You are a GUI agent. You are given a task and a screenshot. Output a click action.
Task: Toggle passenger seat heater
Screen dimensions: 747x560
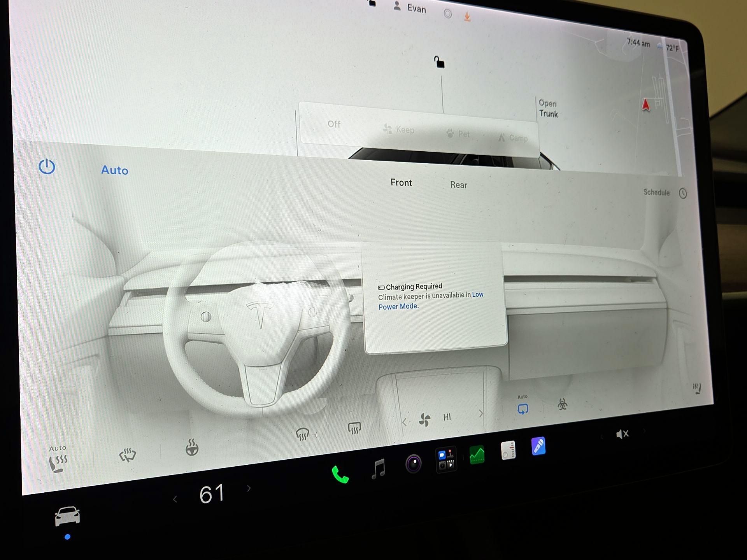tap(697, 388)
